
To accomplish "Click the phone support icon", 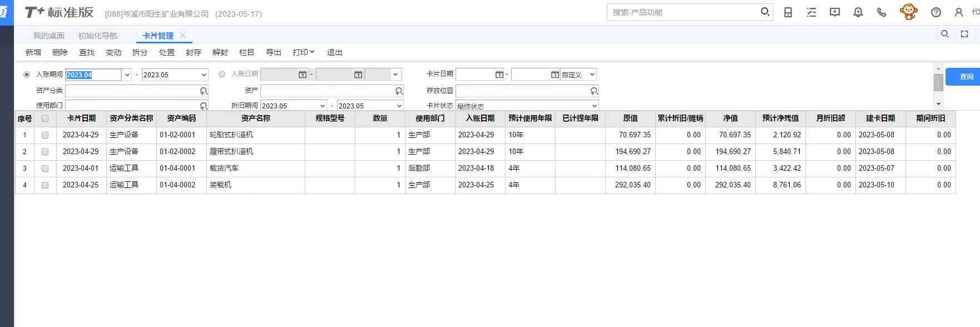I will [x=882, y=12].
